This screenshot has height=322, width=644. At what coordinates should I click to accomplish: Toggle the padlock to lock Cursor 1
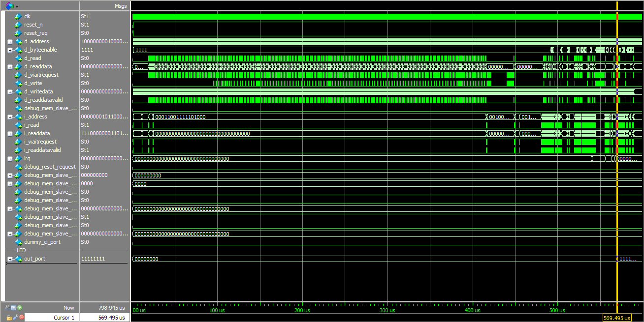pyautogui.click(x=9, y=318)
